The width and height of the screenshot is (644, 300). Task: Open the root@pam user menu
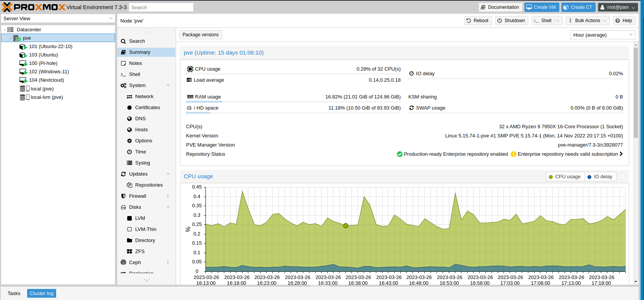(618, 7)
